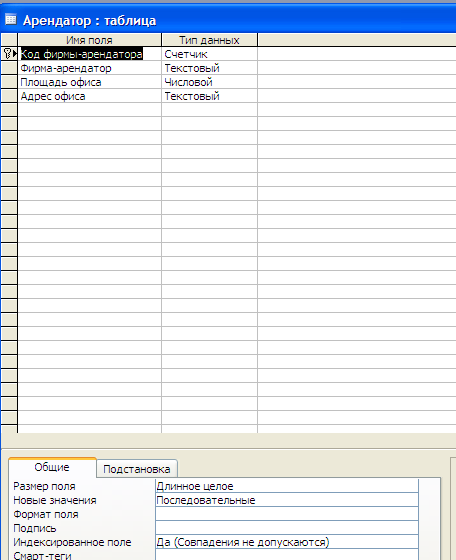Select the Фирма-арендатор field name cell
Image resolution: width=456 pixels, height=560 pixels.
(x=90, y=68)
